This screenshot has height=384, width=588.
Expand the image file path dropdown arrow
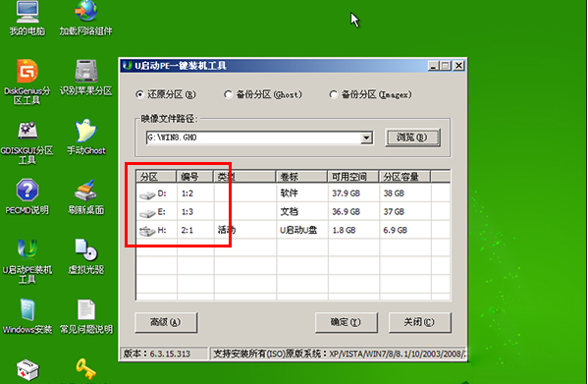pos(366,138)
